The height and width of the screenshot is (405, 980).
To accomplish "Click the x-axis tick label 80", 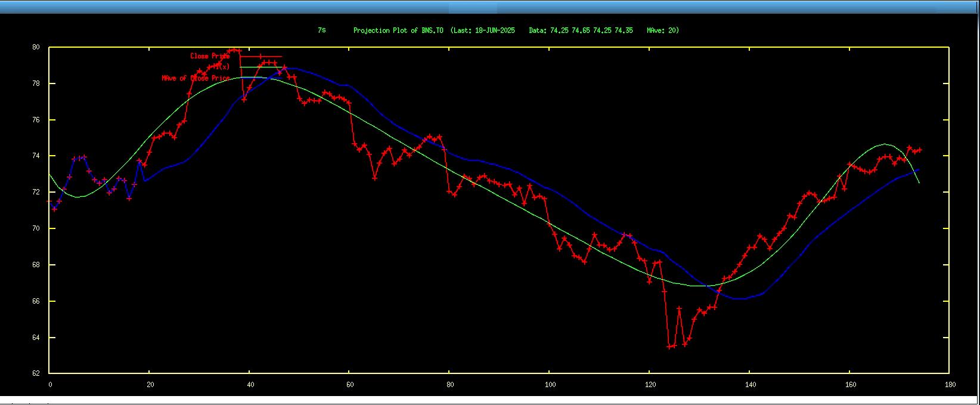I will click(451, 385).
